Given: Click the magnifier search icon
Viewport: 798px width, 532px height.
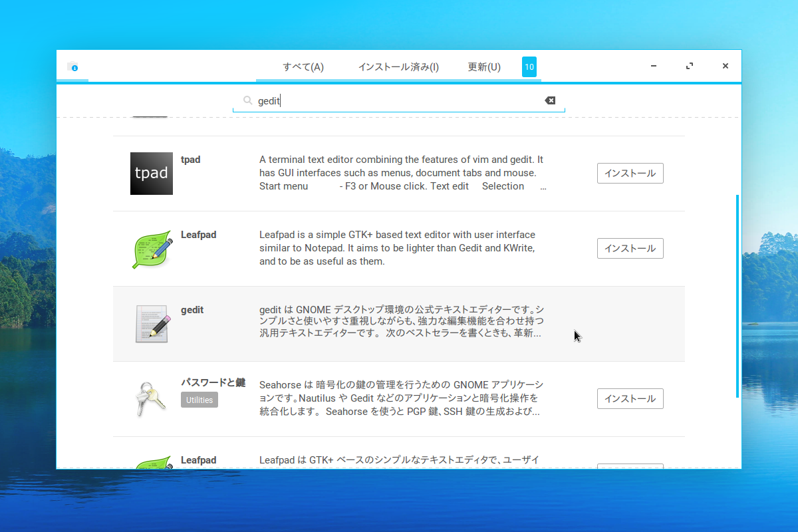Looking at the screenshot, I should coord(247,100).
